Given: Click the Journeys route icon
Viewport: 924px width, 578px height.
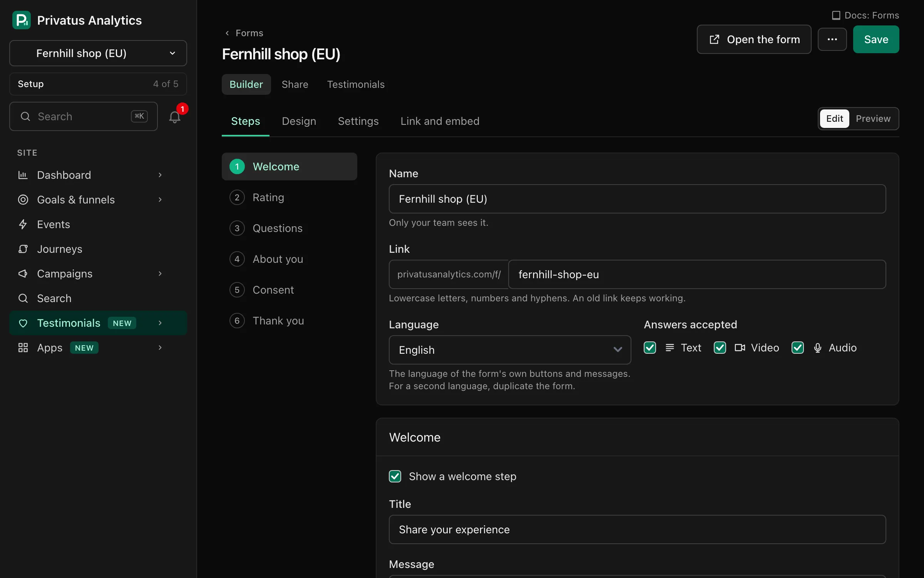Looking at the screenshot, I should pyautogui.click(x=23, y=249).
